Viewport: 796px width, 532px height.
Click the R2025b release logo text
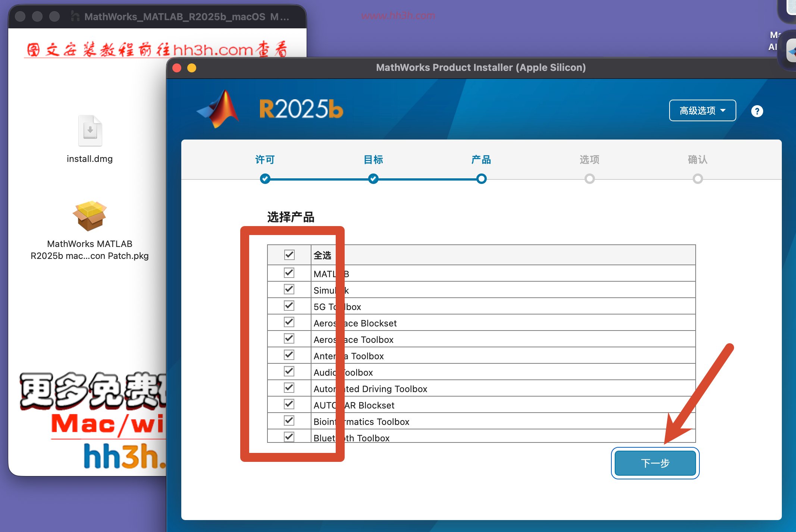(301, 109)
